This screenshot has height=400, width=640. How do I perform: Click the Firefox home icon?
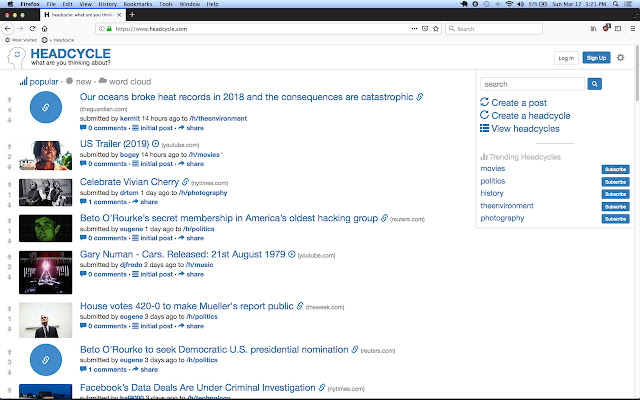click(x=44, y=29)
